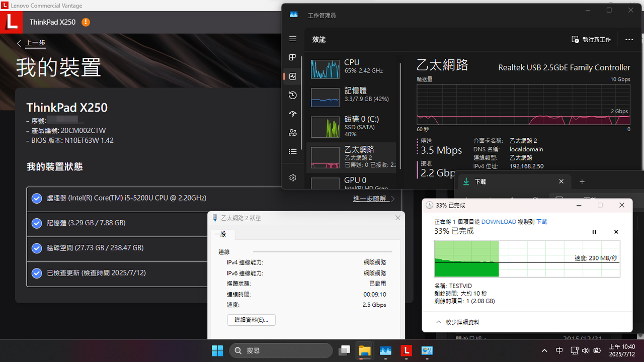Click the check icon on the 處理器 row

37,198
